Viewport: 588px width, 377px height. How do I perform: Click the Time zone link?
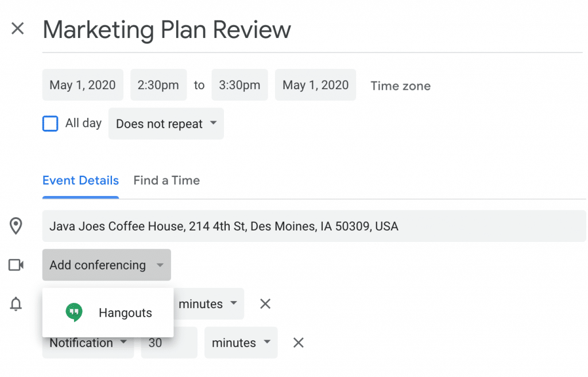pos(400,86)
